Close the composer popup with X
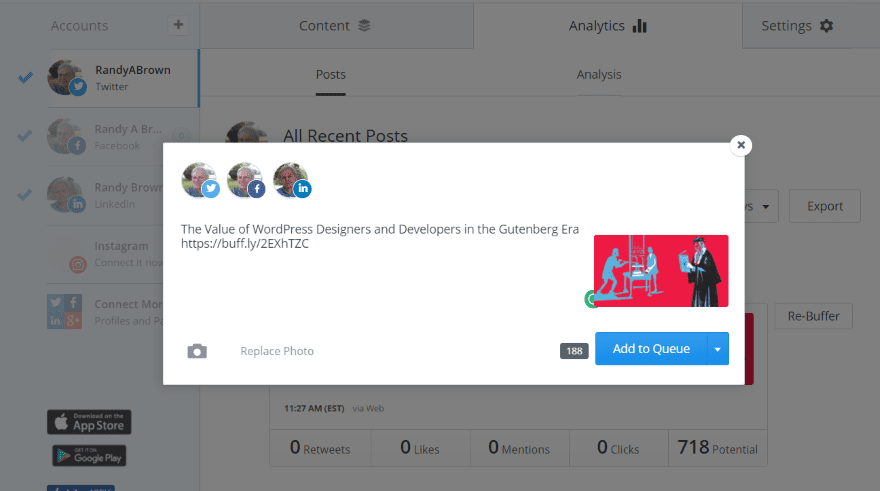Image resolution: width=880 pixels, height=491 pixels. [740, 145]
